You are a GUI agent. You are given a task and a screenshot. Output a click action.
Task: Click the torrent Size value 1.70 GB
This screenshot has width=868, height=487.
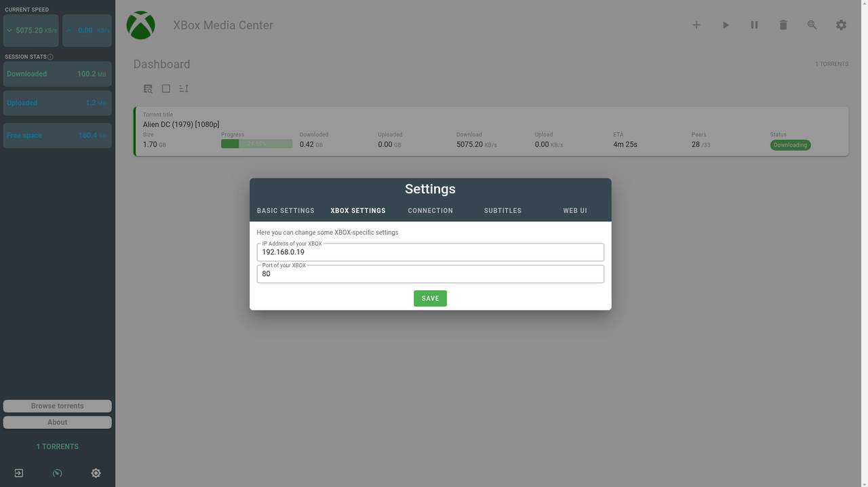coord(155,144)
